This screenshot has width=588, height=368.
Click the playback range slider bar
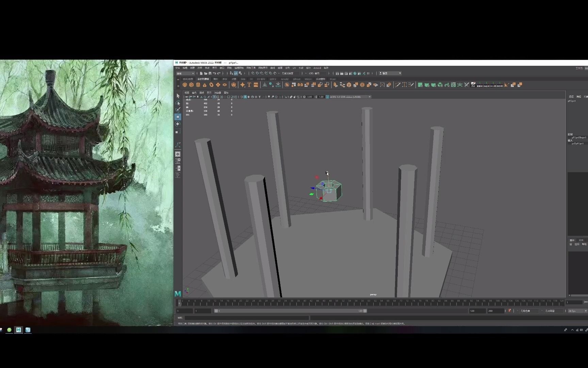(x=290, y=311)
